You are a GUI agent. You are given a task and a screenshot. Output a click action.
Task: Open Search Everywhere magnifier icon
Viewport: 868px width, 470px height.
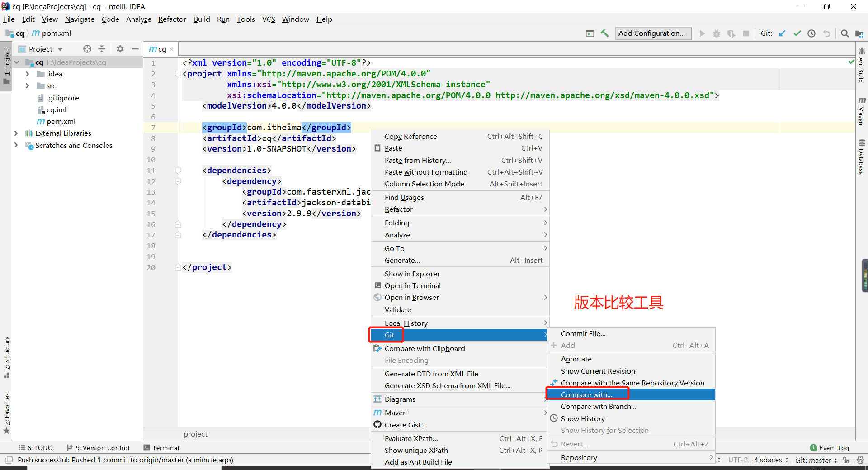pyautogui.click(x=844, y=33)
